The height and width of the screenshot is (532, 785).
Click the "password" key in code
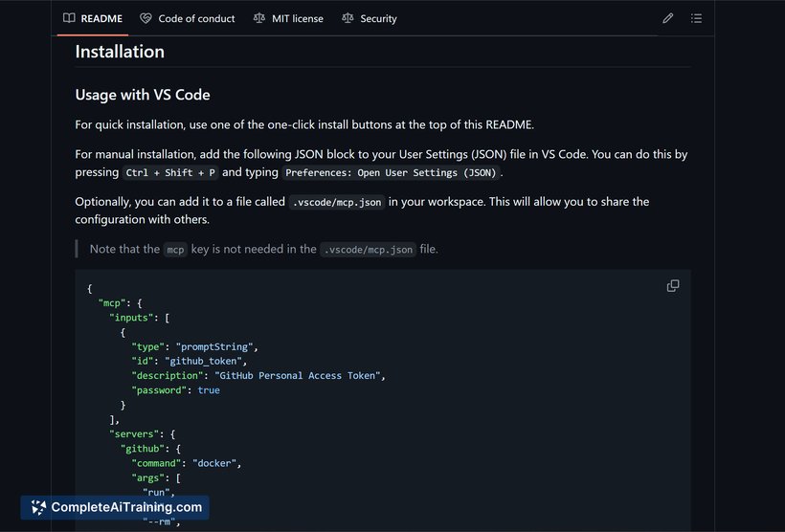pyautogui.click(x=159, y=390)
